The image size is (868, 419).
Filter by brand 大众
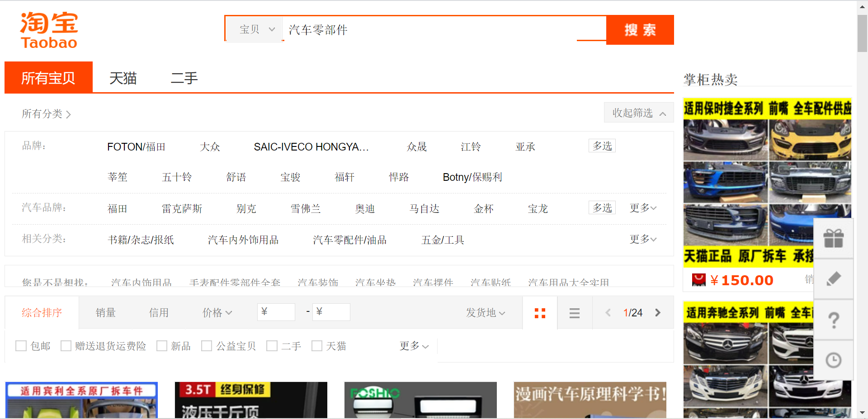210,147
